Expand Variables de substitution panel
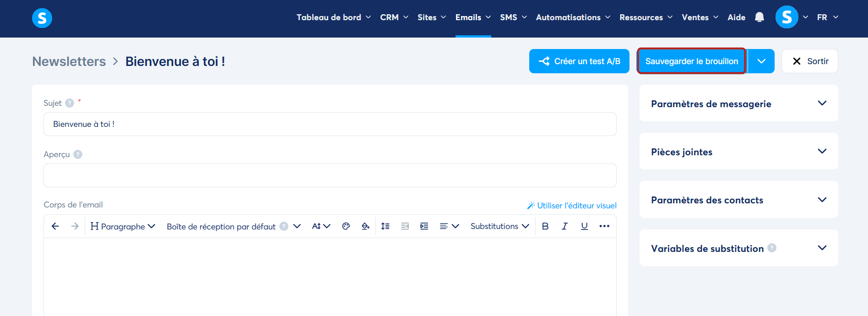Screen dimensions: 868x316 coord(738,248)
